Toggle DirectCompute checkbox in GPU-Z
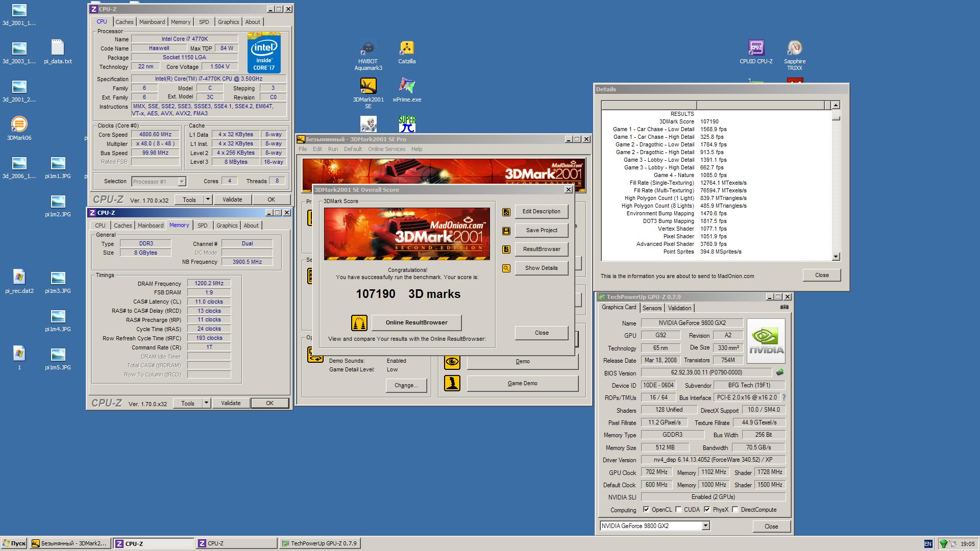Image resolution: width=980 pixels, height=551 pixels. click(735, 510)
